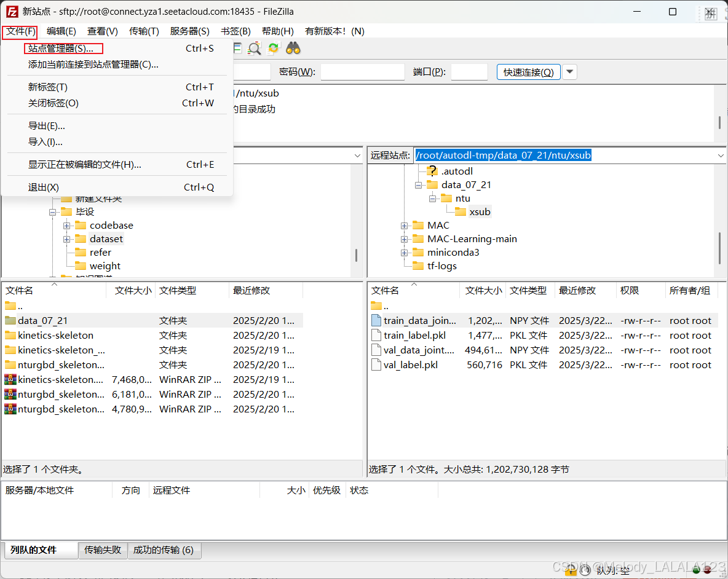This screenshot has width=728, height=579.
Task: Go to parent folder in remote file list
Action: [380, 305]
